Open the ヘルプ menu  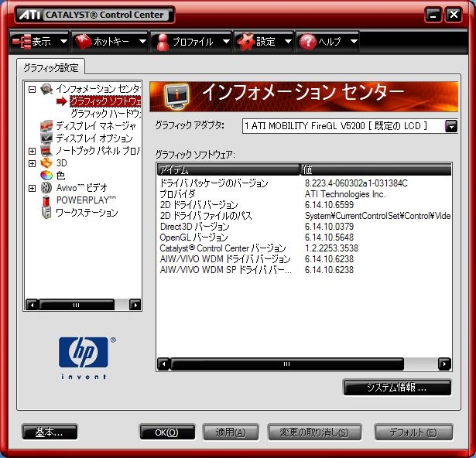coord(328,42)
